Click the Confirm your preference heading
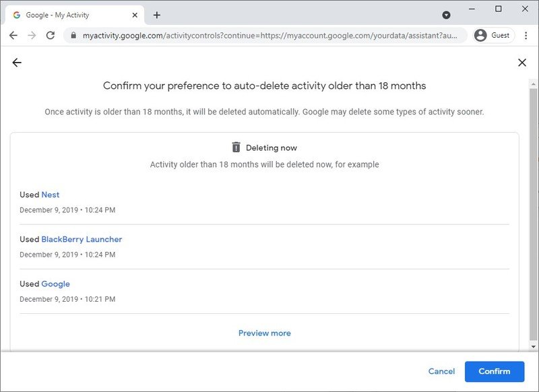 click(x=264, y=86)
